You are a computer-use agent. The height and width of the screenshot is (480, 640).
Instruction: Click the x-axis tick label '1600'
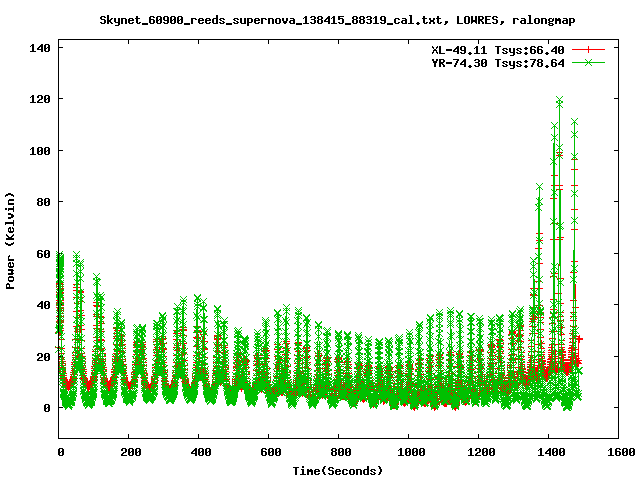pyautogui.click(x=621, y=452)
